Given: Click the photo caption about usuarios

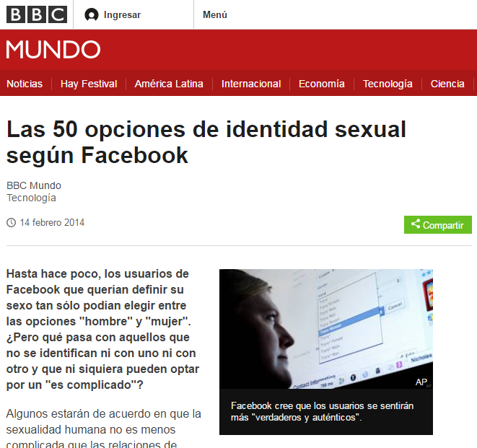Looking at the screenshot, I should pyautogui.click(x=322, y=411).
